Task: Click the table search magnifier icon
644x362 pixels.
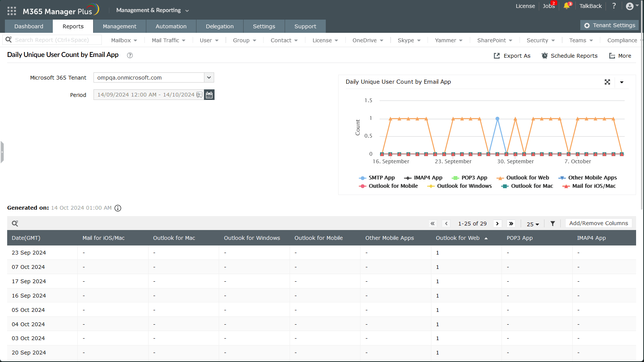Action: pos(15,224)
